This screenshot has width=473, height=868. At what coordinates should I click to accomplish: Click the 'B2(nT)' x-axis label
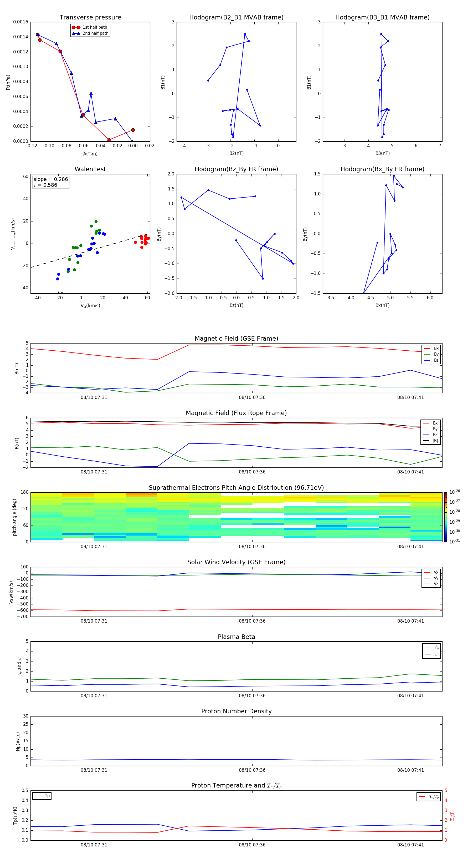tap(236, 153)
